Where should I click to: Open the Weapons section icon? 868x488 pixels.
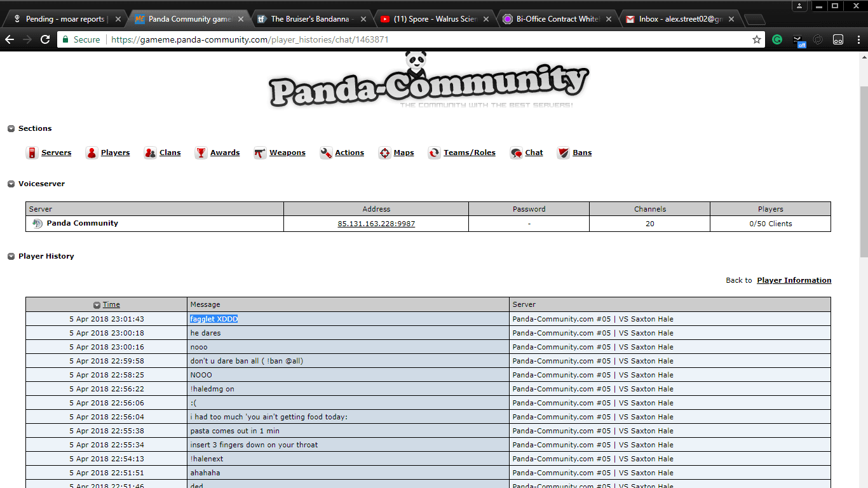(x=260, y=153)
